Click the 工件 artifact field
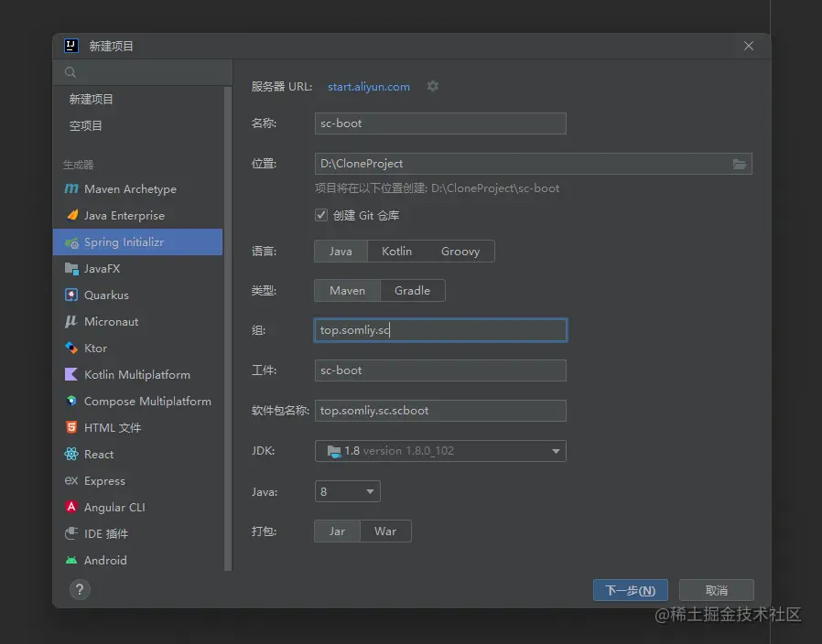This screenshot has width=822, height=644. pyautogui.click(x=440, y=370)
